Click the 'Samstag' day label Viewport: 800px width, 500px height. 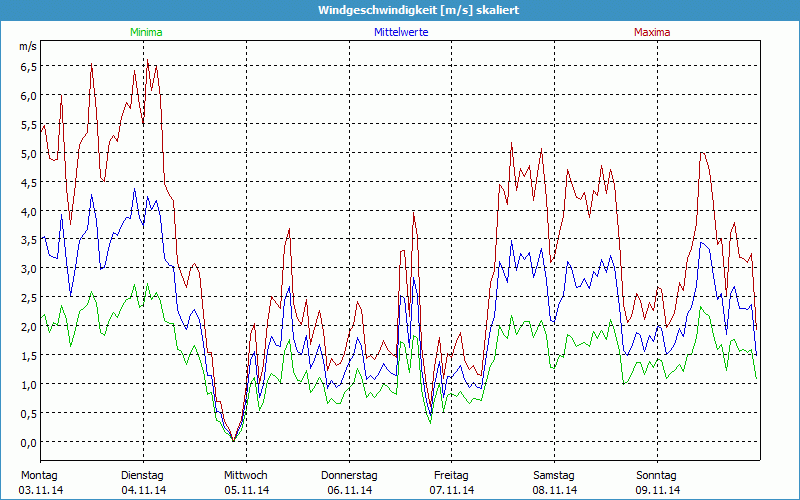coord(554,476)
